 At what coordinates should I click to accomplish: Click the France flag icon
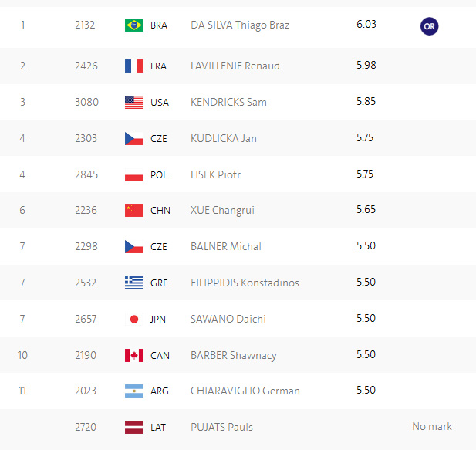pyautogui.click(x=134, y=66)
